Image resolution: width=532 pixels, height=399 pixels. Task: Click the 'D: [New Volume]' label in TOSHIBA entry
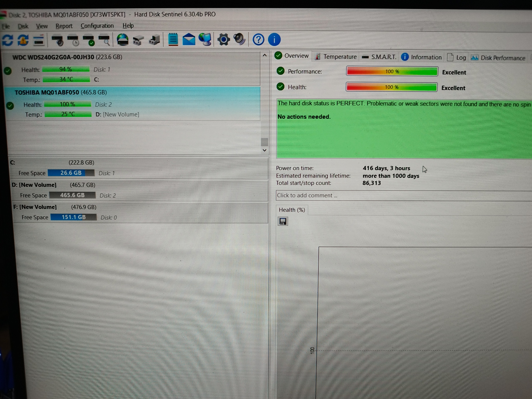tap(117, 115)
